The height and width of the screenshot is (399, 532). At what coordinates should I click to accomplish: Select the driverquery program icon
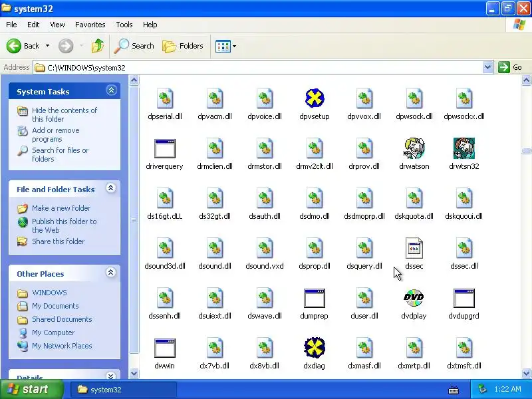pyautogui.click(x=164, y=148)
